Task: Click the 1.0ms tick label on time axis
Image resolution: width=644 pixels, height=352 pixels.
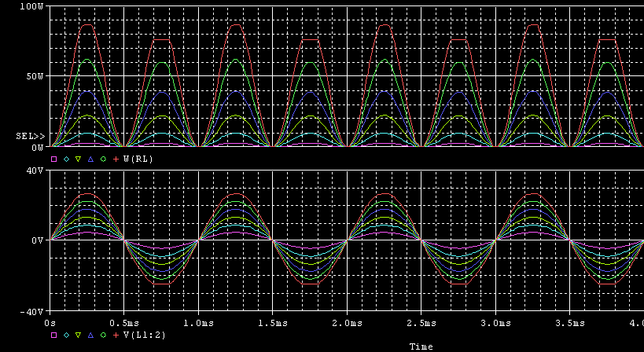Action: coord(199,323)
